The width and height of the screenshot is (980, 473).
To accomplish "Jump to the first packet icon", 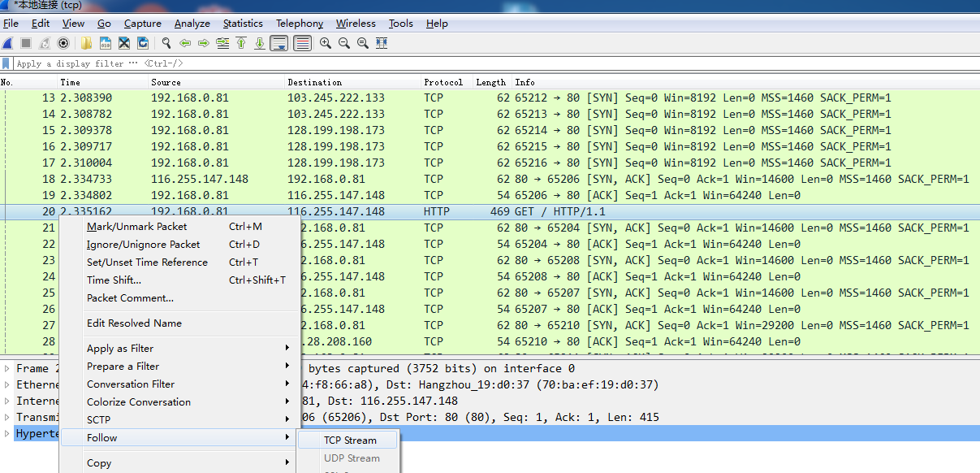I will click(x=241, y=43).
